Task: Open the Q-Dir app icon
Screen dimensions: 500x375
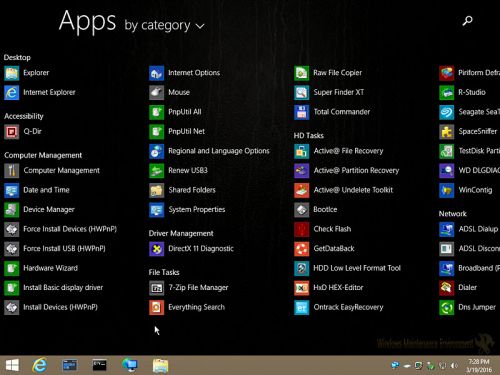Action: point(12,132)
